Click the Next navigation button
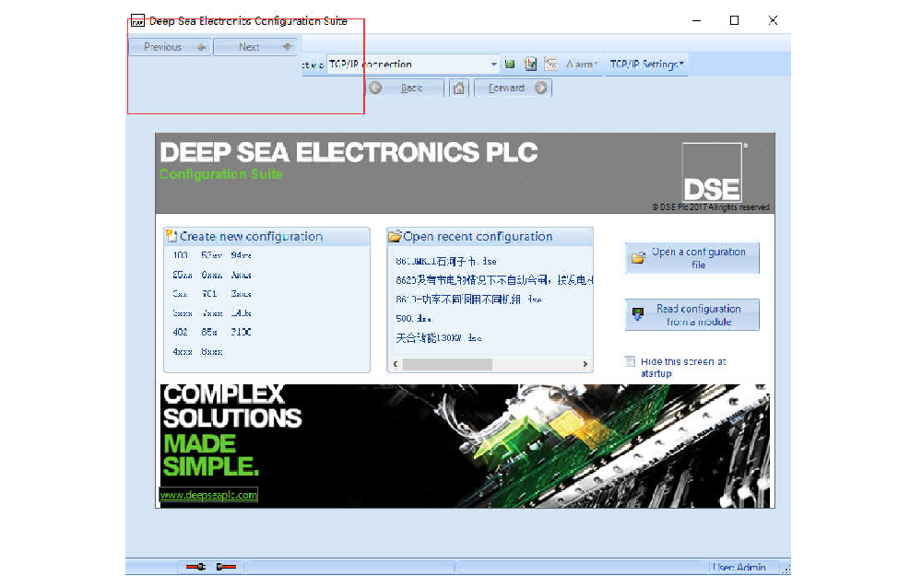922x588 pixels. pyautogui.click(x=254, y=47)
